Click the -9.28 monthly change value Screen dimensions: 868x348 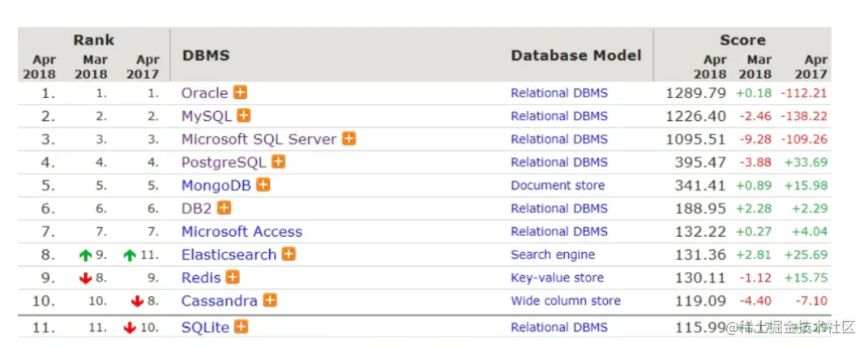755,140
